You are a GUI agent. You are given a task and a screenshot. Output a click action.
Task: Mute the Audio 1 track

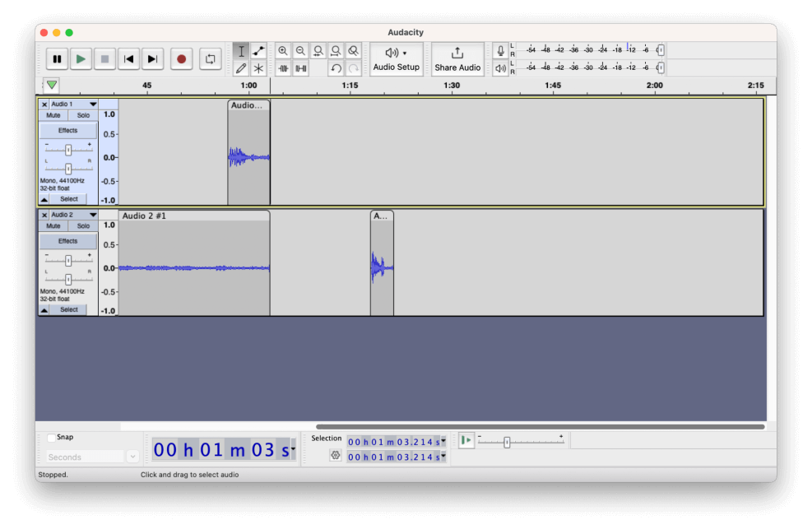pyautogui.click(x=53, y=115)
